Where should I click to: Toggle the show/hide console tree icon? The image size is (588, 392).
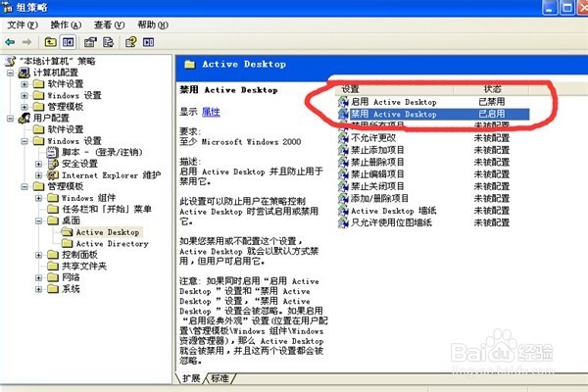tap(68, 42)
